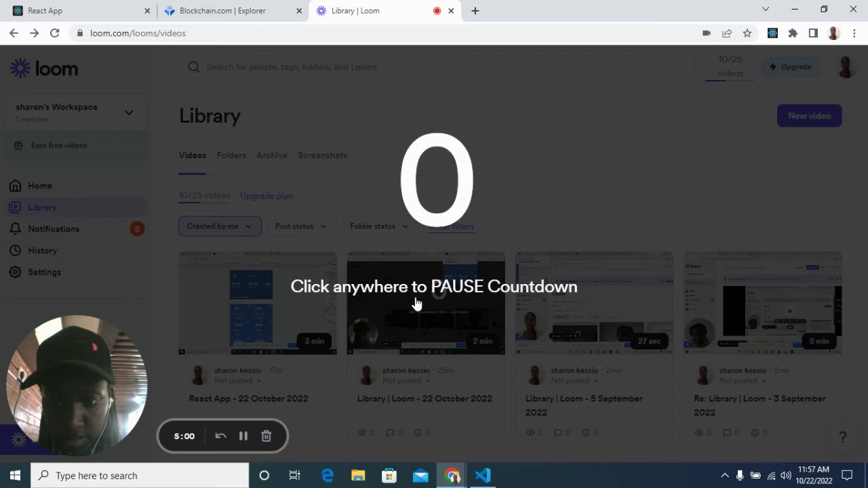Open History in the sidebar
868x488 pixels.
click(x=42, y=251)
